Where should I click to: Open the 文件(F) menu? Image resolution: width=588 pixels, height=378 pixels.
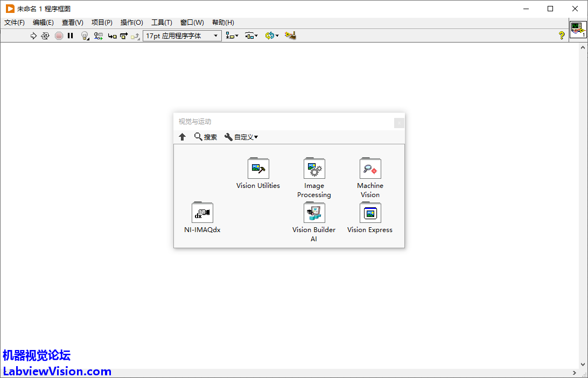[x=15, y=23]
